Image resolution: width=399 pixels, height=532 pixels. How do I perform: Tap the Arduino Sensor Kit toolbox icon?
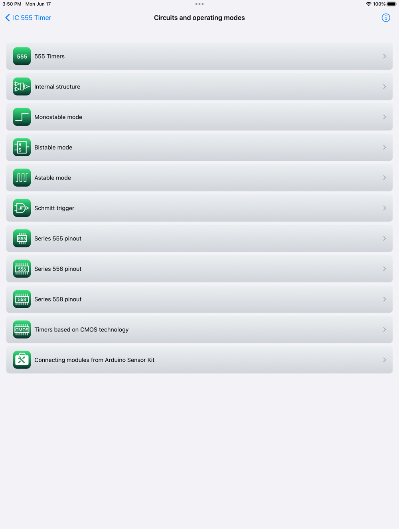click(22, 360)
